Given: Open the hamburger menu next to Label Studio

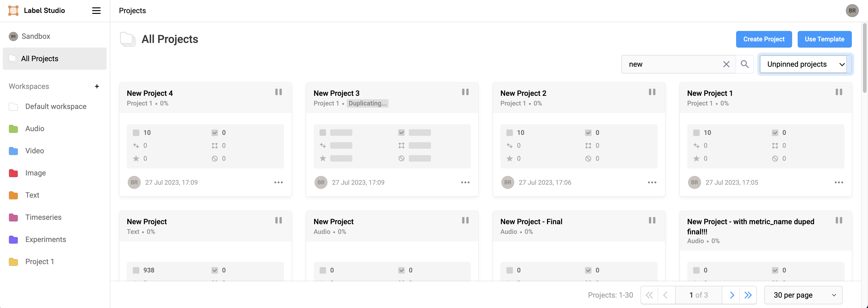Looking at the screenshot, I should click(96, 10).
